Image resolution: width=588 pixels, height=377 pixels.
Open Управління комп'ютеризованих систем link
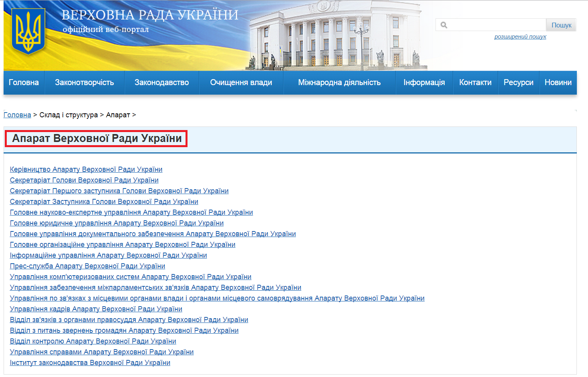click(131, 277)
